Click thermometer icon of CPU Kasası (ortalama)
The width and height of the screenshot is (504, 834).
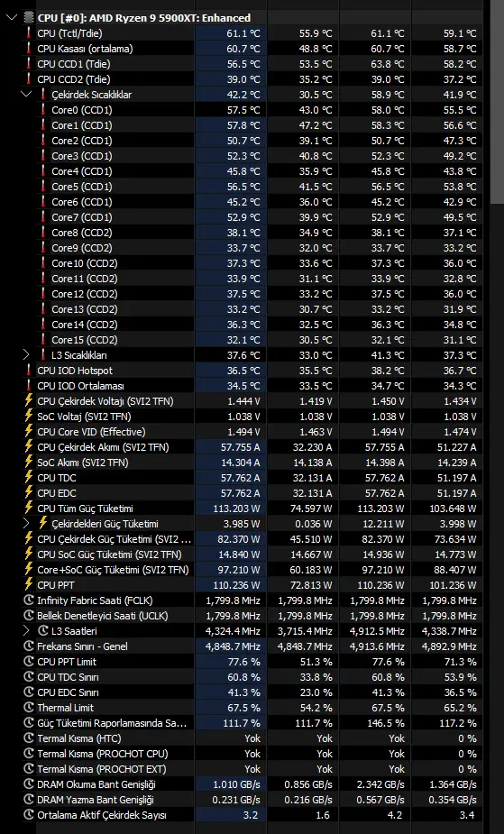pyautogui.click(x=29, y=49)
